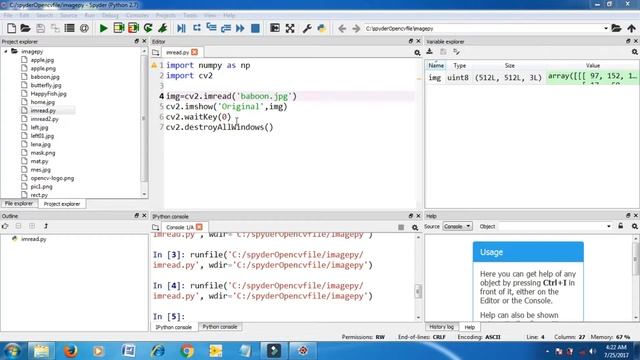Select baboon.jpg in Project explorer
Viewport: 640px width, 360px height.
pos(45,77)
